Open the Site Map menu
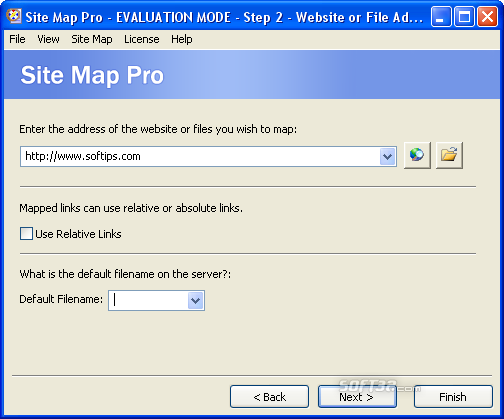The image size is (504, 419). pyautogui.click(x=92, y=39)
